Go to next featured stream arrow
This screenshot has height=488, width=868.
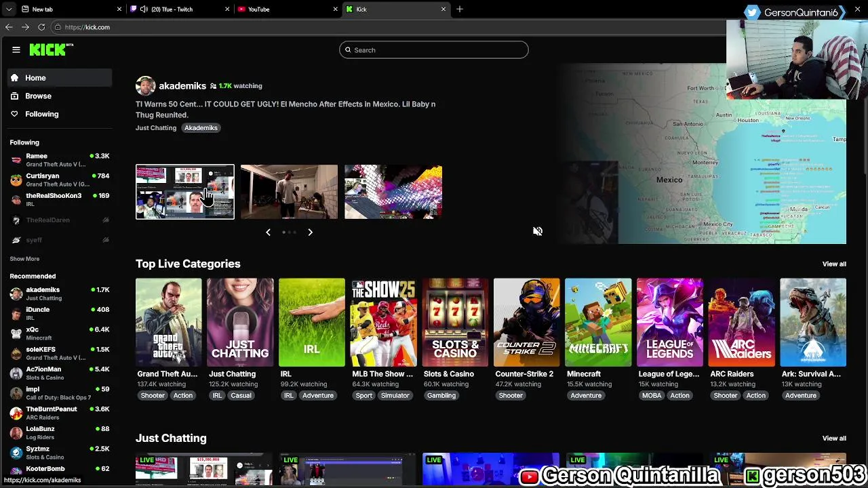click(311, 232)
